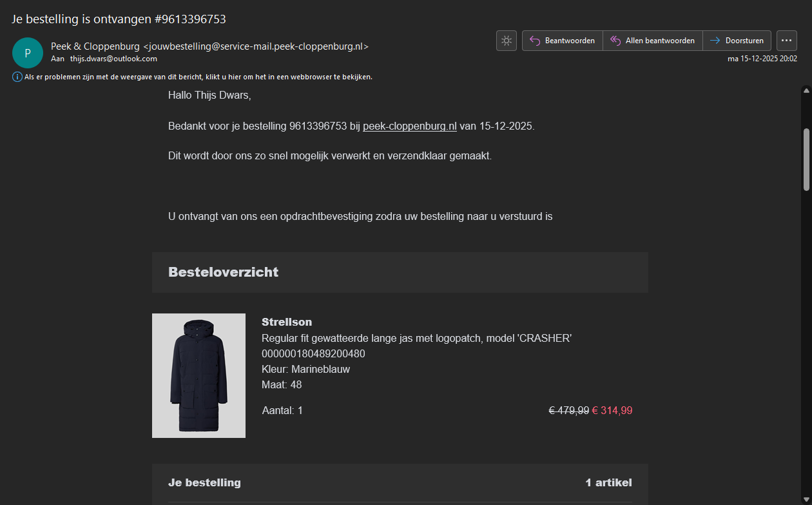Click the Strellson brand name
The height and width of the screenshot is (505, 812).
[287, 322]
